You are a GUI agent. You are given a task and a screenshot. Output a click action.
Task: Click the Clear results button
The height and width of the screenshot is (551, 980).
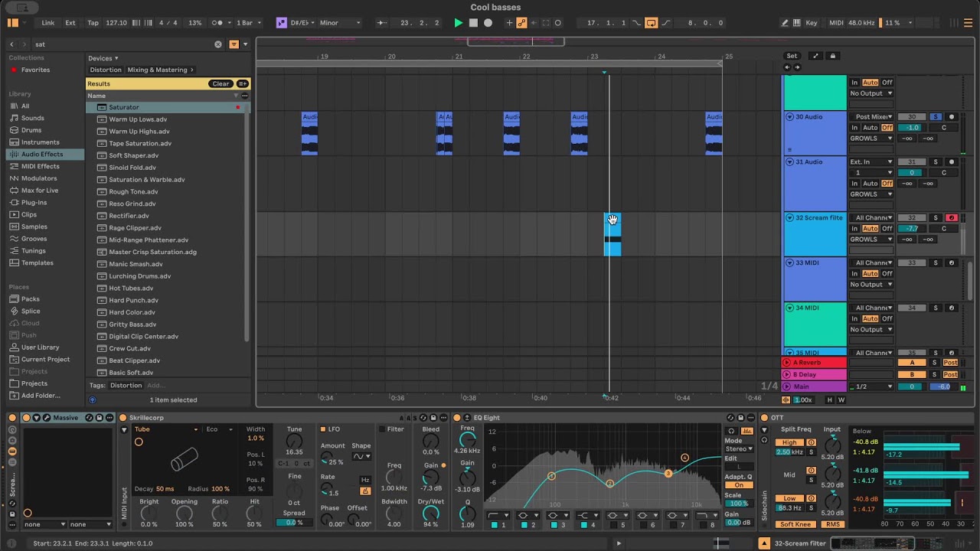click(x=220, y=83)
